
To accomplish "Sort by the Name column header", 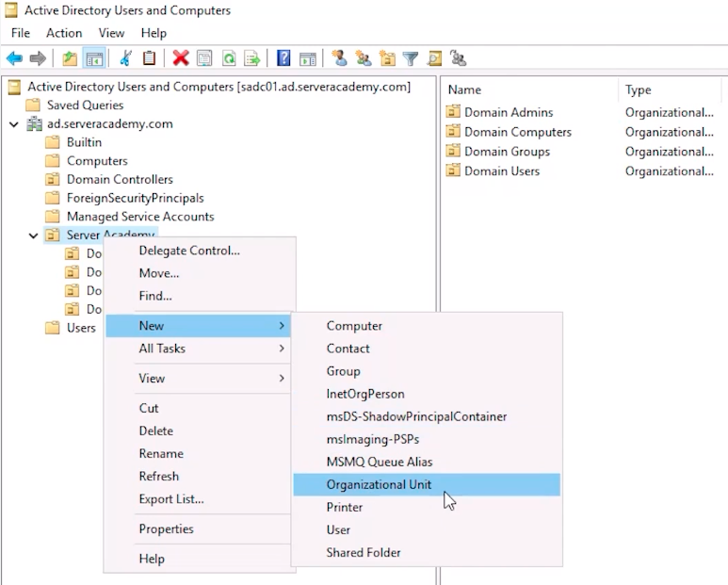I will 465,89.
